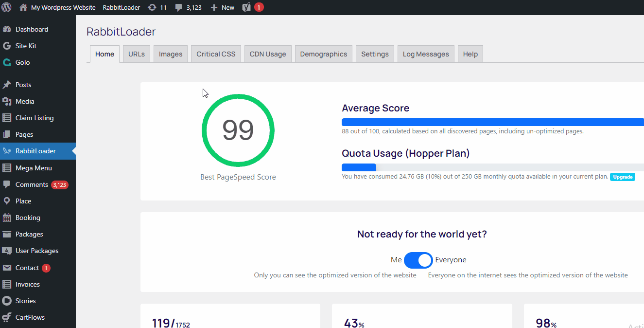Click the Upgrade plan button

623,177
